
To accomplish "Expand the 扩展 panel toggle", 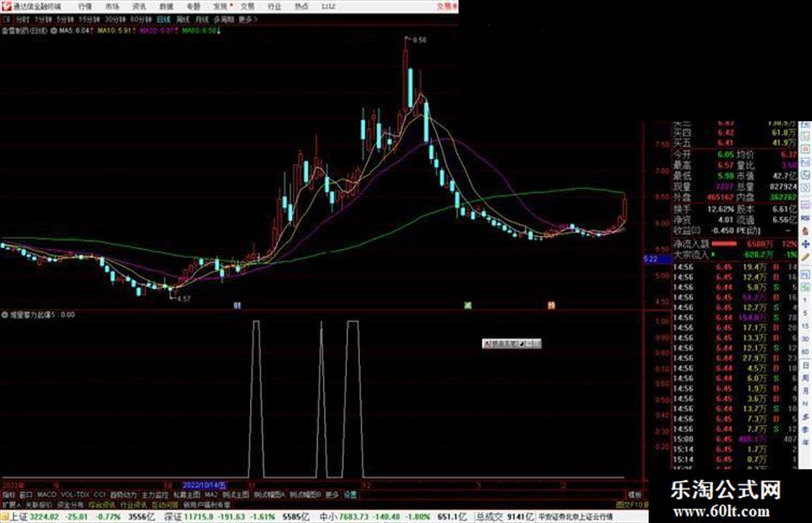I will (11, 504).
